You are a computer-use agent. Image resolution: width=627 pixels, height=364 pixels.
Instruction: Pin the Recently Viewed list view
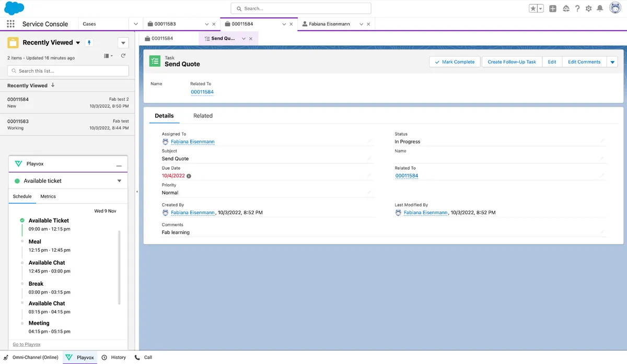coord(89,43)
